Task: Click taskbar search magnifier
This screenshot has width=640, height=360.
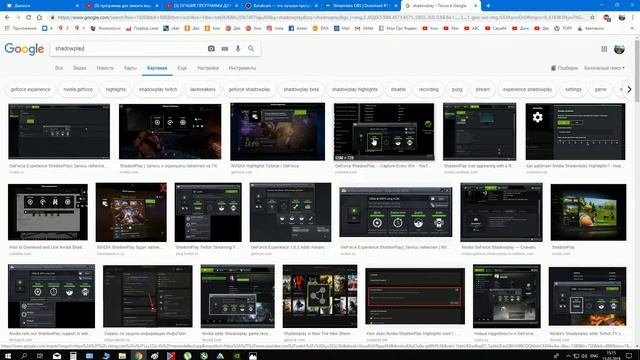Action: tap(24, 356)
